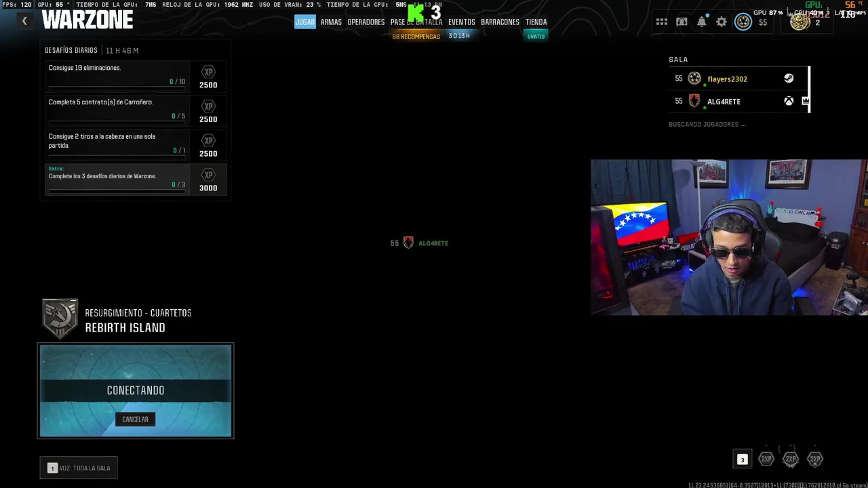Open the social headset icon
This screenshot has width=868, height=488.
pyautogui.click(x=682, y=22)
